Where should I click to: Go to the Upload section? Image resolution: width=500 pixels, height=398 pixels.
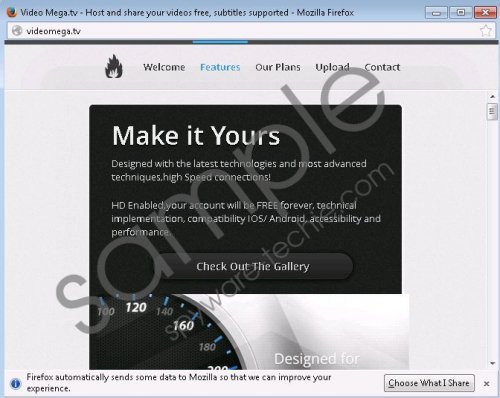click(x=332, y=67)
